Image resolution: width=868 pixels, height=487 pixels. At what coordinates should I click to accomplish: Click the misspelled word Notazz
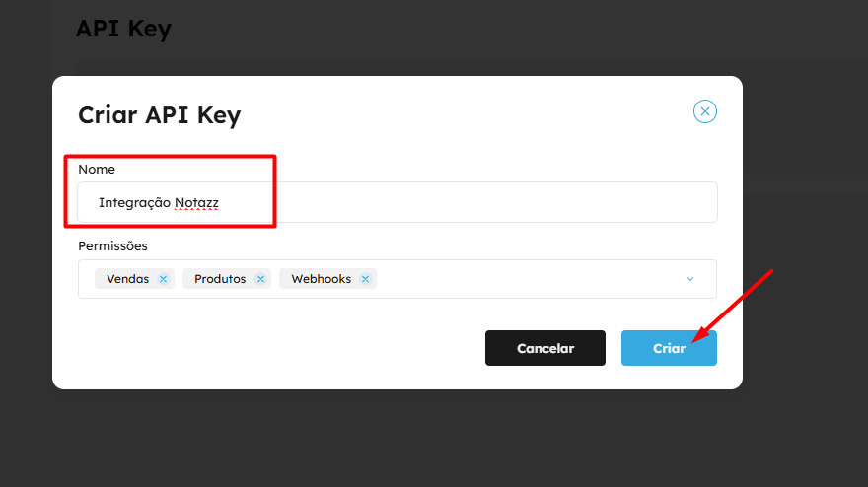(196, 203)
